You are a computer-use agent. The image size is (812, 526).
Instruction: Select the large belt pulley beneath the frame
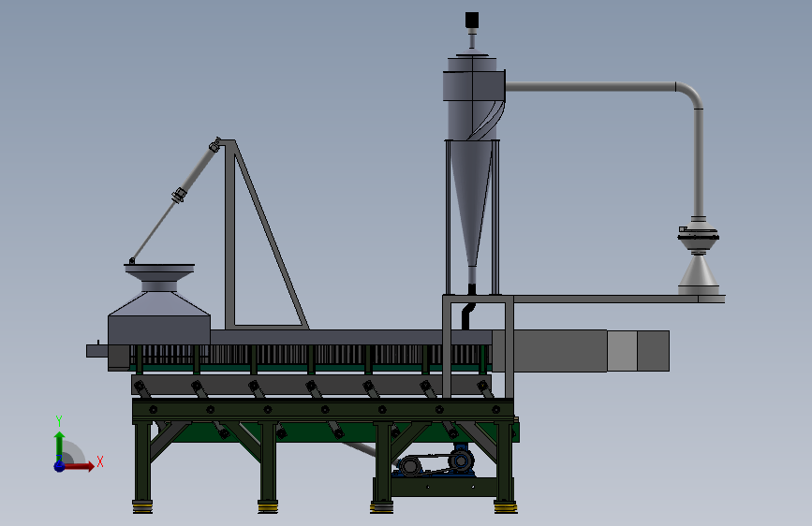[409, 465]
